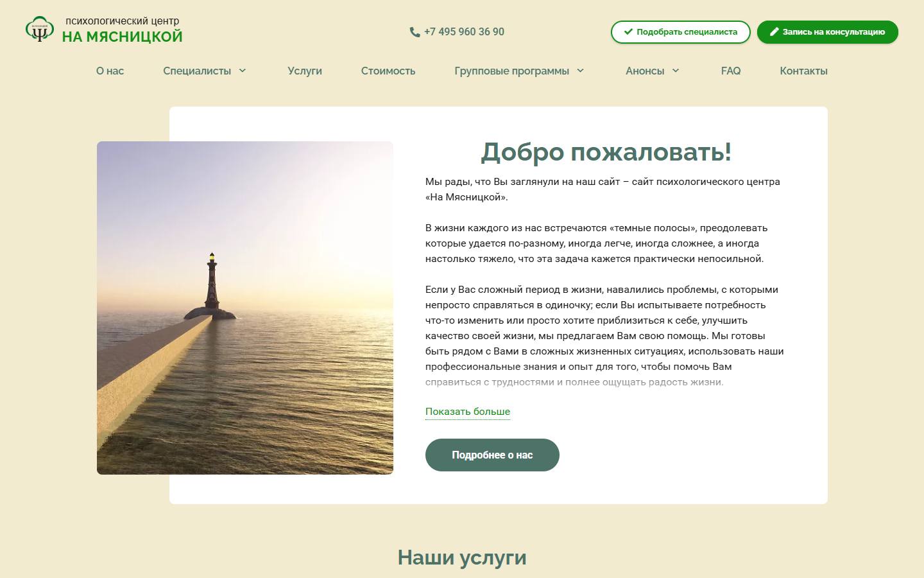Go to the Стоимость page
The width and height of the screenshot is (924, 578).
tap(388, 71)
